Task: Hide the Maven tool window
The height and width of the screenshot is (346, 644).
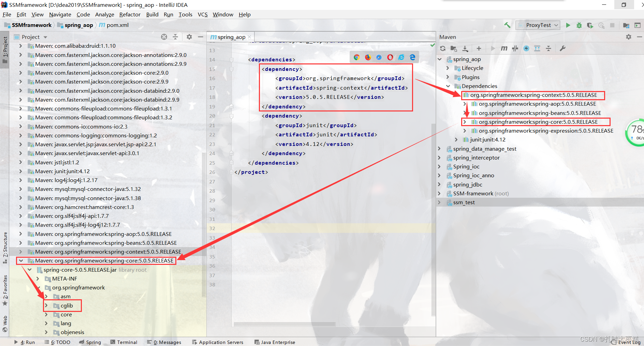Action: [640, 37]
